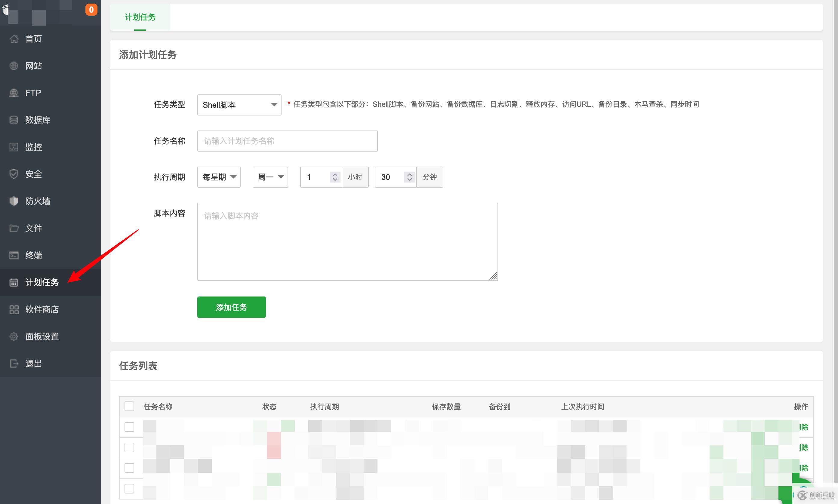Open the 周一 weekday dropdown

coord(270,177)
